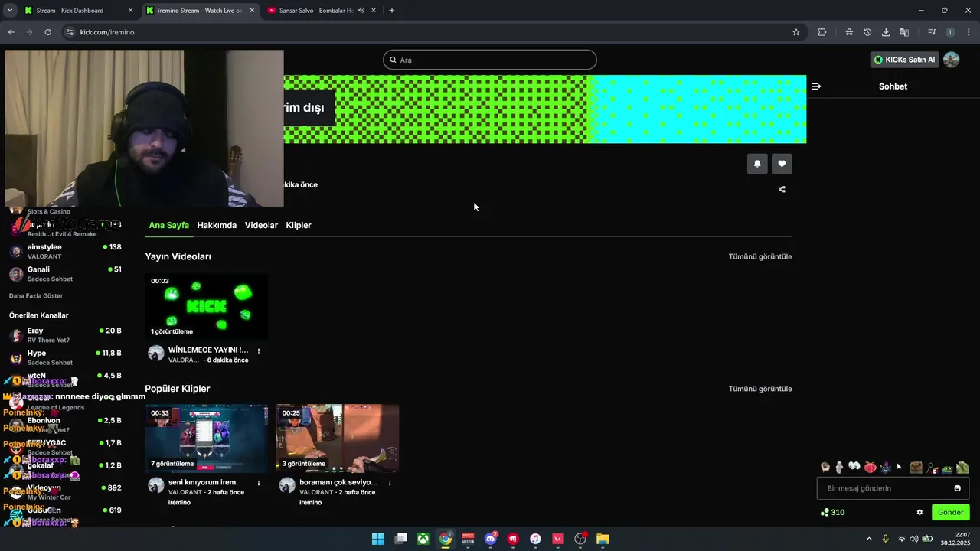This screenshot has width=980, height=551.
Task: Follow channel with the heart icon
Action: 782,164
